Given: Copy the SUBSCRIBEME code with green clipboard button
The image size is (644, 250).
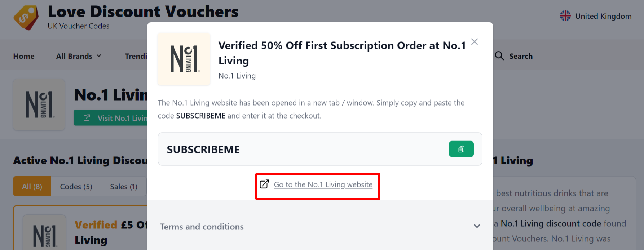Looking at the screenshot, I should click(x=461, y=149).
